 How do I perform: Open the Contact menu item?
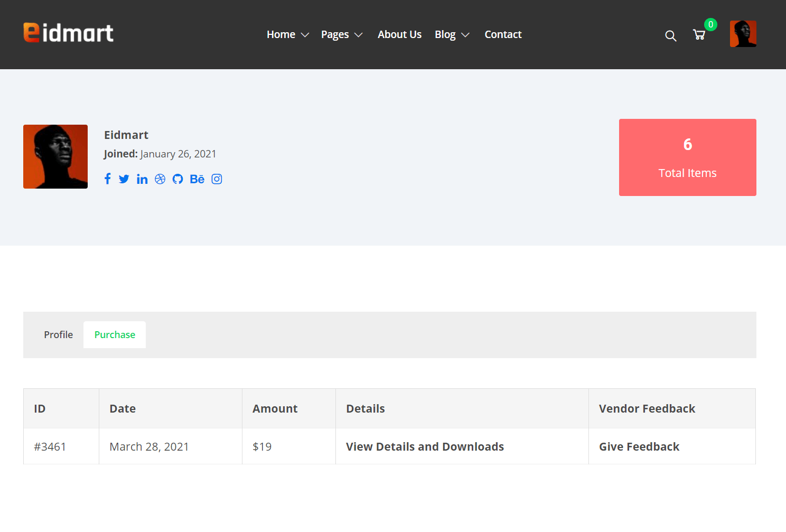[x=503, y=34]
